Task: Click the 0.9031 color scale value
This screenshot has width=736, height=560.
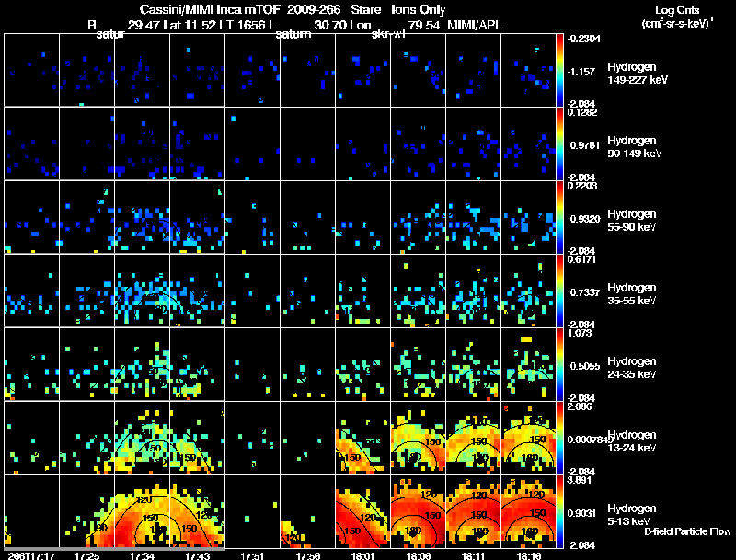Action: pyautogui.click(x=582, y=514)
